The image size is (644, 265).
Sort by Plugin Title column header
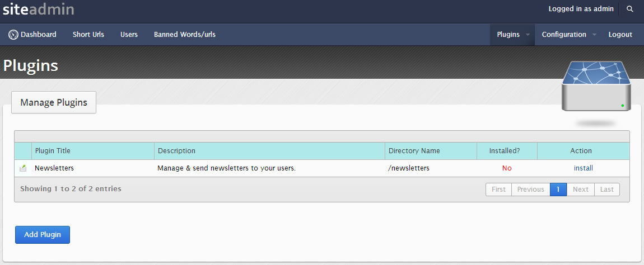[53, 151]
